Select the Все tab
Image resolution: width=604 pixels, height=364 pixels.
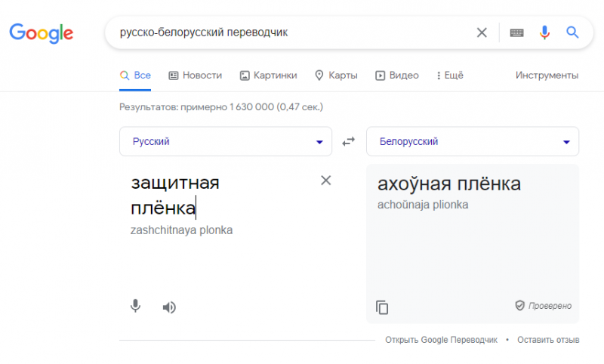(x=135, y=75)
